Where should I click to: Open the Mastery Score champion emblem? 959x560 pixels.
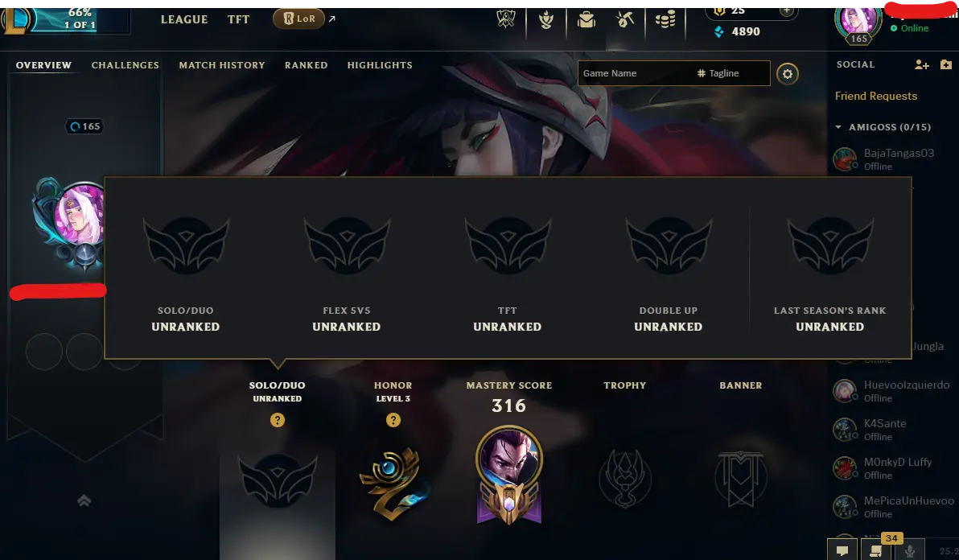[x=508, y=475]
